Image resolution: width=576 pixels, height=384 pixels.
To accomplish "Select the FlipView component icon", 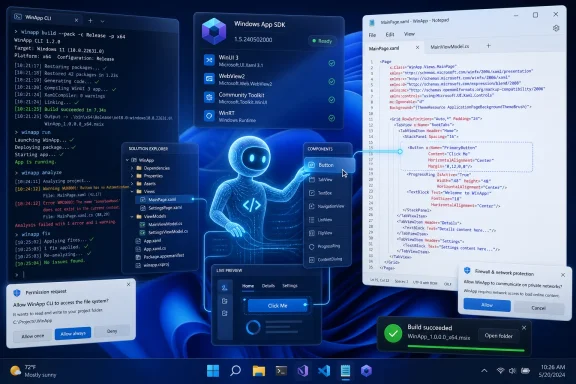I will click(x=312, y=233).
